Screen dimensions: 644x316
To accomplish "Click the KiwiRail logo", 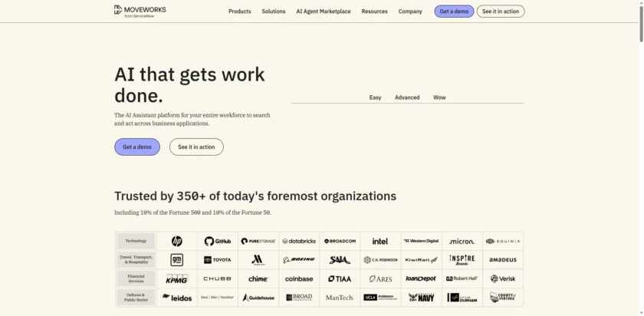I will pos(422,260).
